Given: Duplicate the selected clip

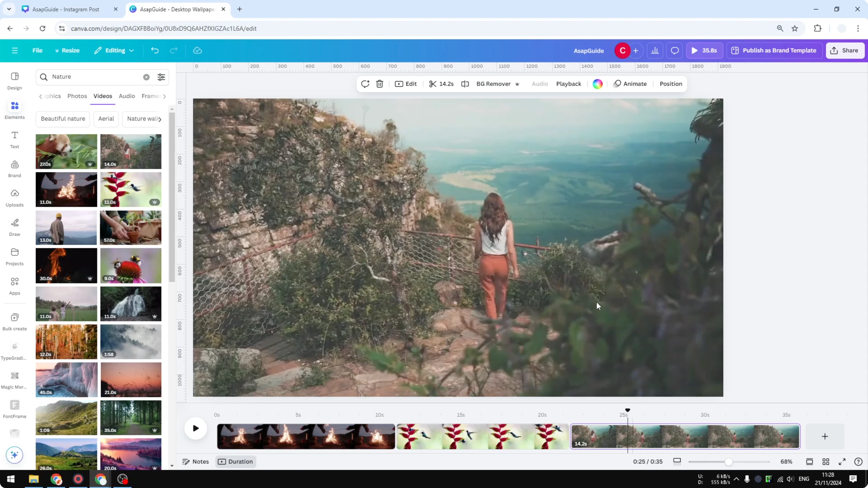Looking at the screenshot, I should 365,84.
